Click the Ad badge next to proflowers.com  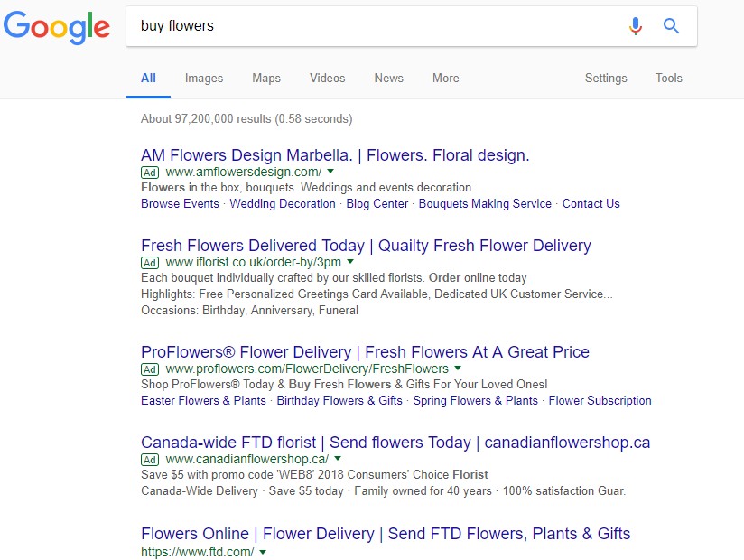point(150,369)
